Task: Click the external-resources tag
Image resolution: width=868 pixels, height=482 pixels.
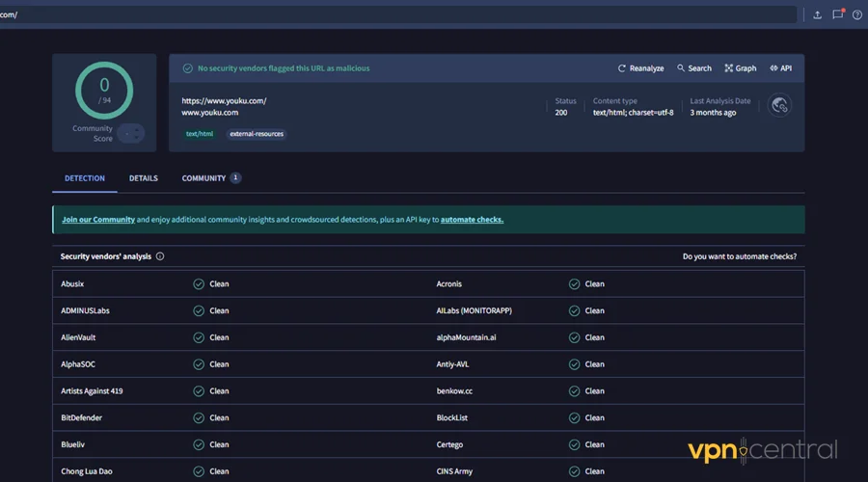Action: click(x=257, y=134)
